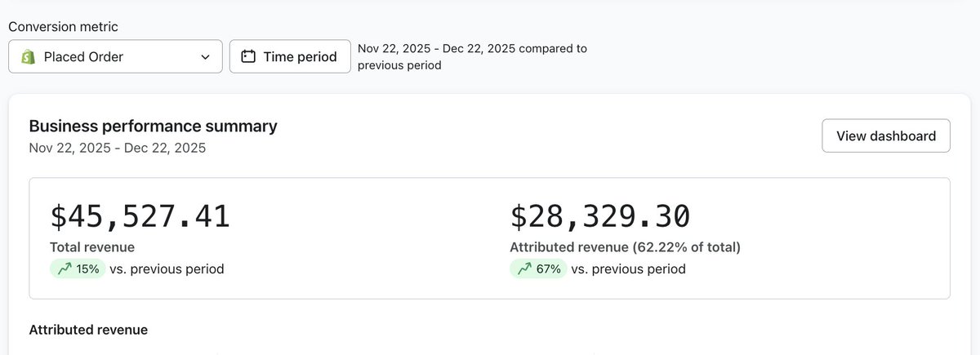This screenshot has width=980, height=355.
Task: Click the 15% growth badge
Action: tap(78, 268)
